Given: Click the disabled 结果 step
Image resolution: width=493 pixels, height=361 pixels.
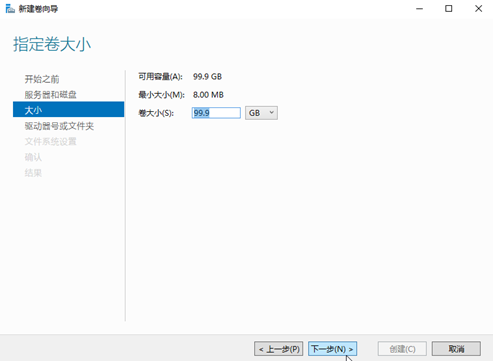Looking at the screenshot, I should 33,173.
